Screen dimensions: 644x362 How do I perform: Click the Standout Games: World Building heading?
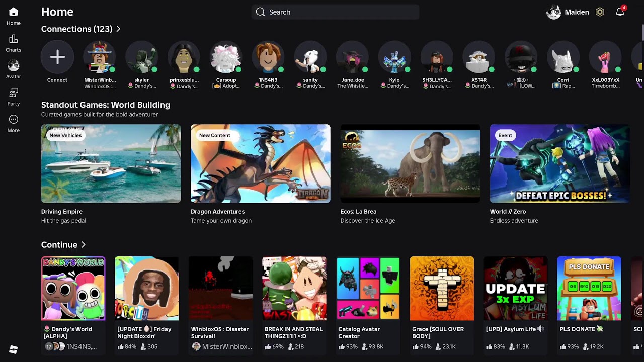pos(106,105)
